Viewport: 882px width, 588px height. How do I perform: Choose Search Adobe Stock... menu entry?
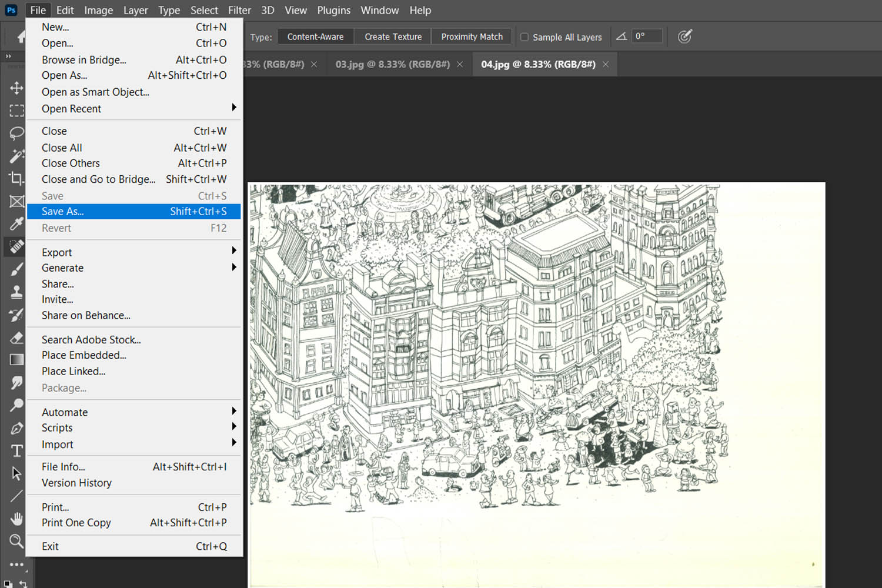(x=134, y=339)
